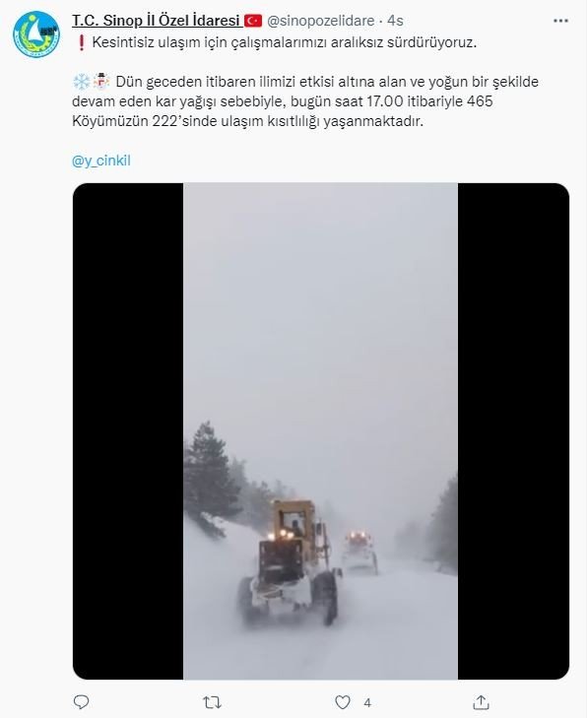This screenshot has height=718, width=588.
Task: Open the three-dot more options menu
Action: pos(561,21)
